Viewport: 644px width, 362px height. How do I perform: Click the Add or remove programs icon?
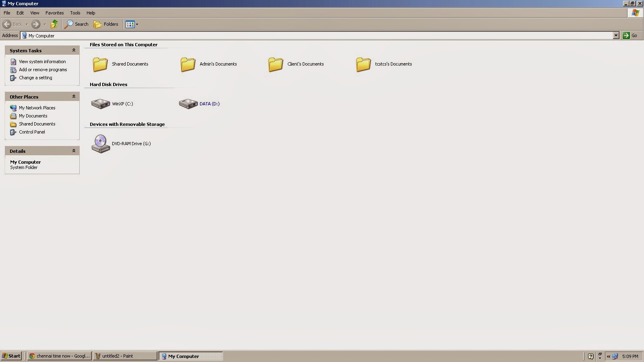coord(13,70)
